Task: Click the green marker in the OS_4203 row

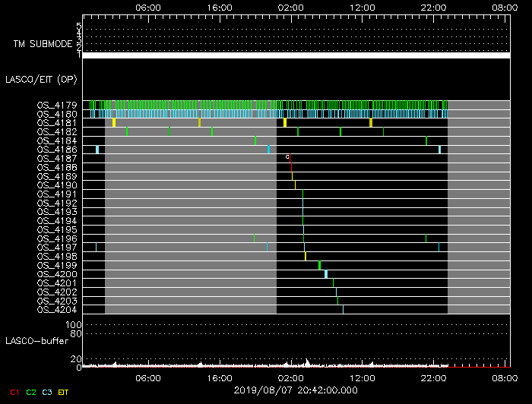Action: (x=337, y=301)
